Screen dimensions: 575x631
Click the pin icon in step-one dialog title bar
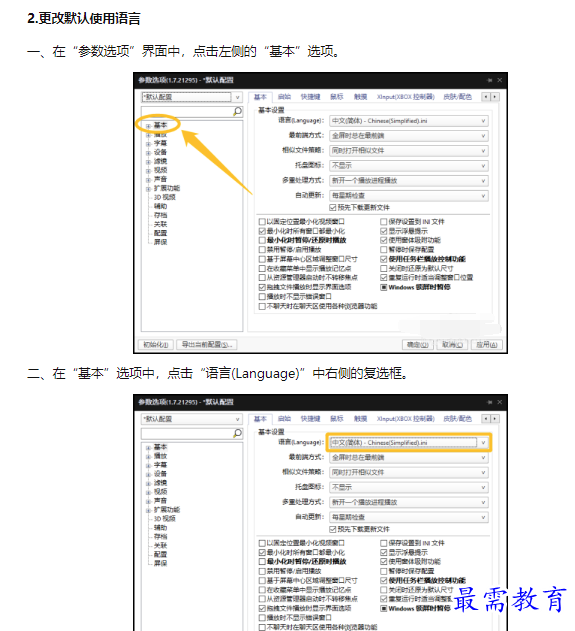pos(490,80)
